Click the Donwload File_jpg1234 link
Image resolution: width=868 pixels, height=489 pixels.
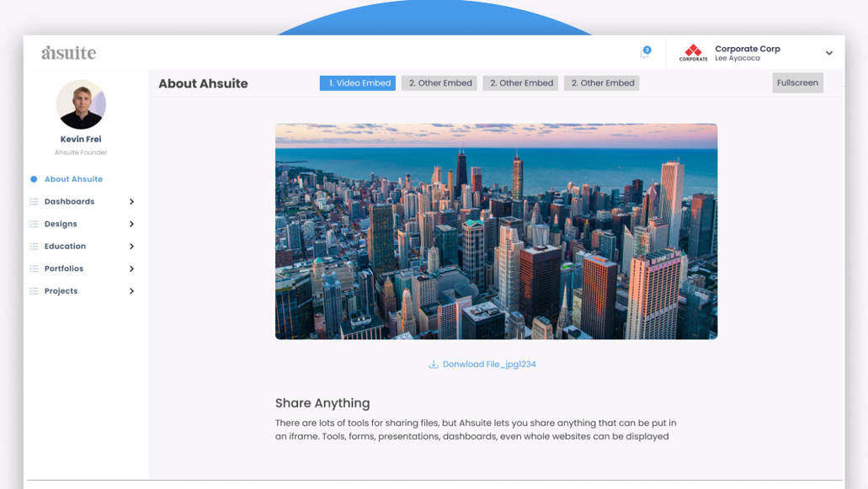(490, 364)
